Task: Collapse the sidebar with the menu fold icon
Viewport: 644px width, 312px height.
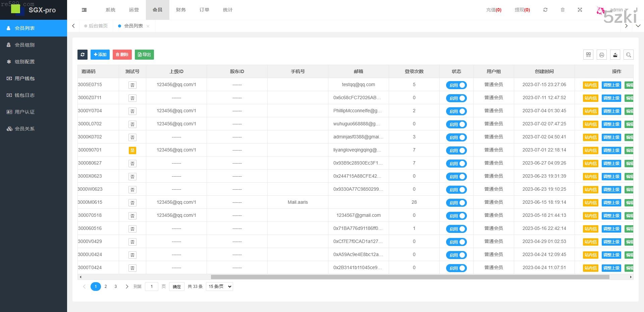Action: pyautogui.click(x=84, y=10)
